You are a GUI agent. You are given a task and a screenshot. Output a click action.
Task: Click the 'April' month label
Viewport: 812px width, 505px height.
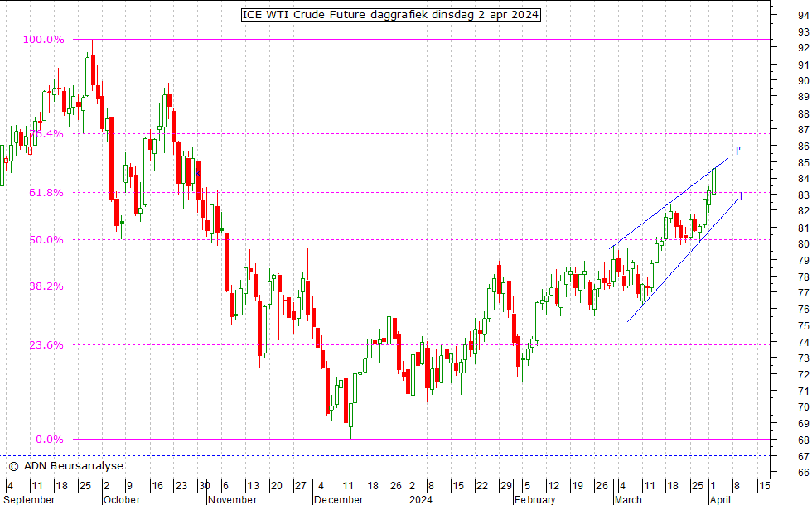720,500
